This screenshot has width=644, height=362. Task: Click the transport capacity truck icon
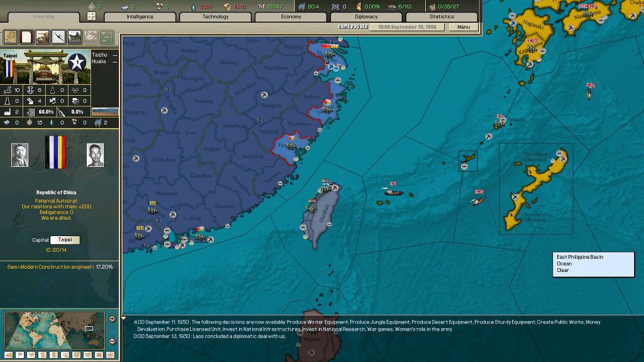point(392,6)
